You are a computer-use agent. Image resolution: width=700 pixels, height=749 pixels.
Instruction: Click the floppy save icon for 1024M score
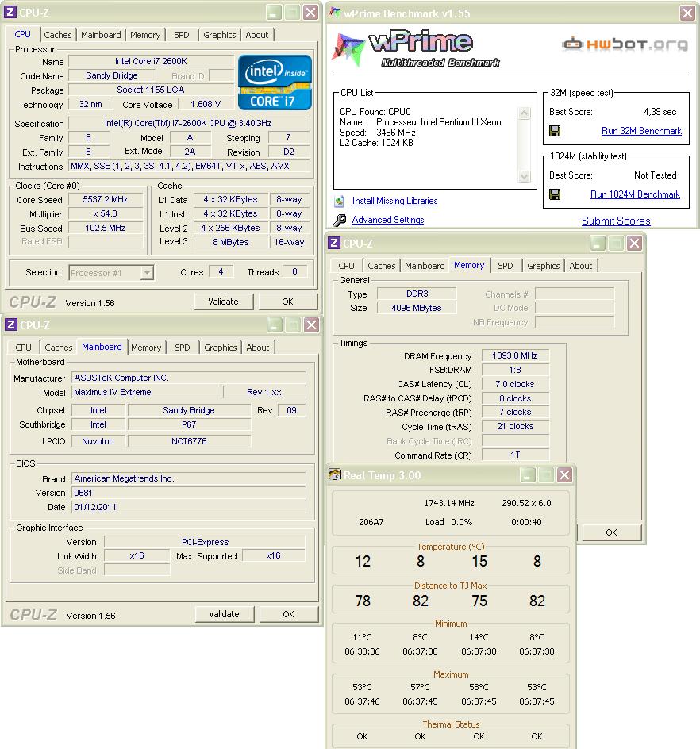[x=555, y=194]
